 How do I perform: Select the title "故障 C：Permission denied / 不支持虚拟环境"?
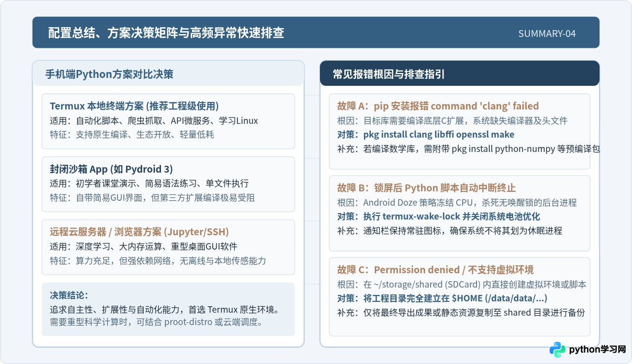click(x=435, y=270)
